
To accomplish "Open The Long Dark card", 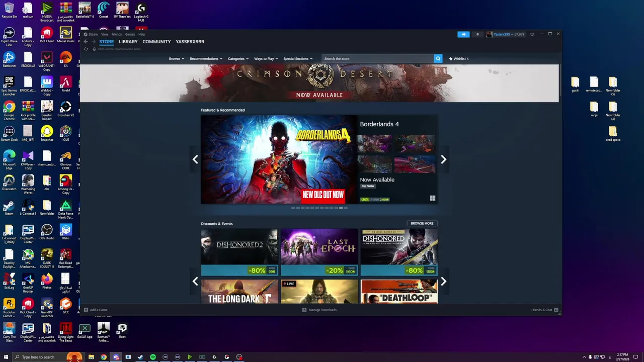I will (x=239, y=292).
